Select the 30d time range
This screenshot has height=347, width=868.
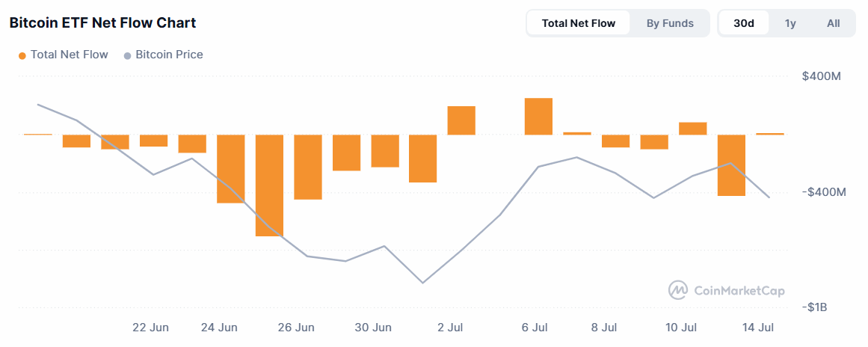click(x=744, y=23)
